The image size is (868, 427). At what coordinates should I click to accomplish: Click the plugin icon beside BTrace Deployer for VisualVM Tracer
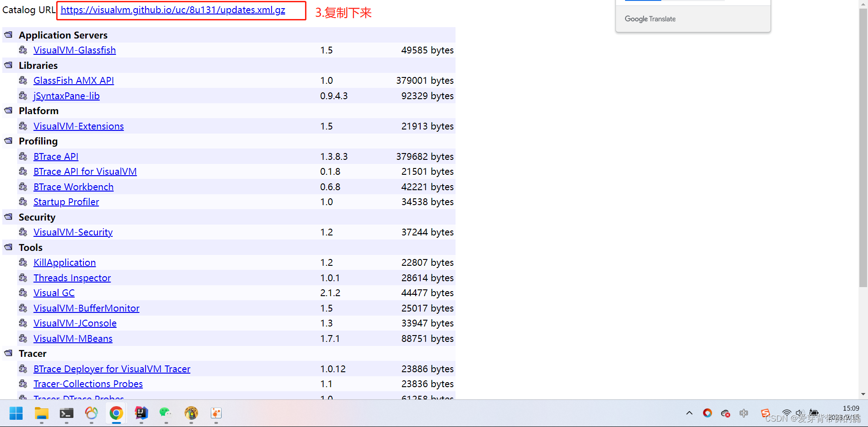pyautogui.click(x=23, y=369)
